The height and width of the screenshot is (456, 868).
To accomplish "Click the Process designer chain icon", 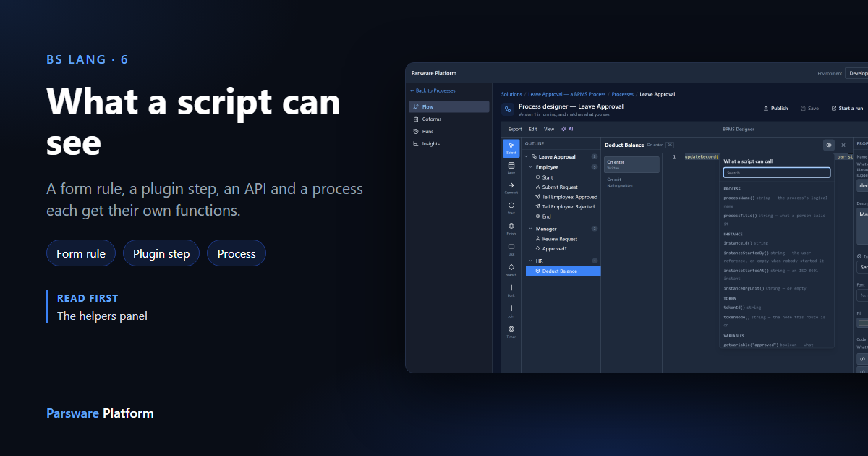I will (x=508, y=110).
